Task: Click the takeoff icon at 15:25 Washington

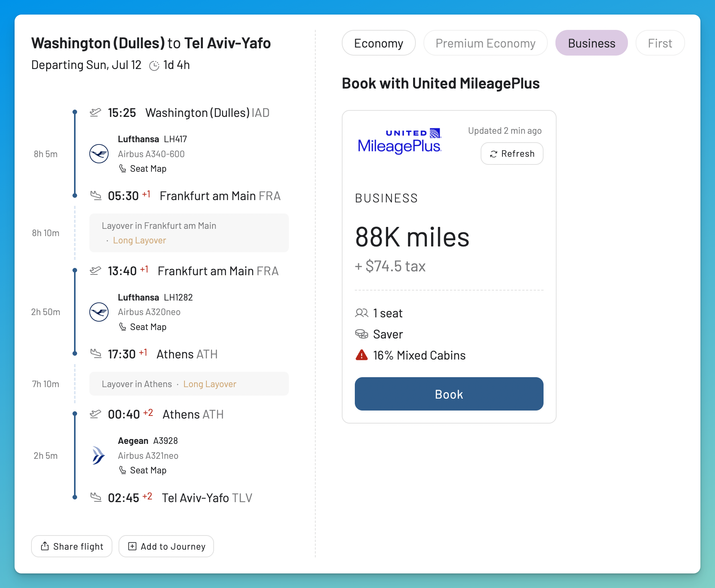Action: (x=96, y=112)
